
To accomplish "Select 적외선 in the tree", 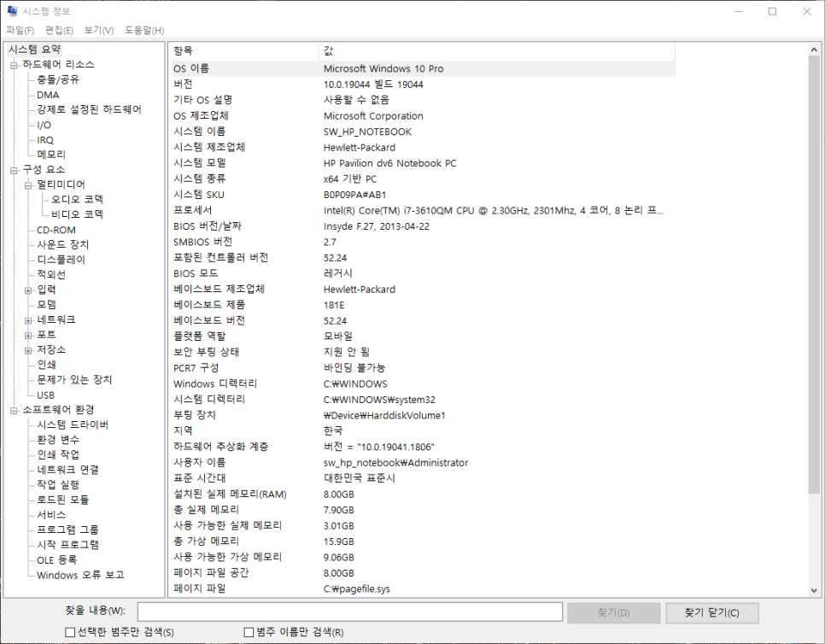I will pyautogui.click(x=51, y=275).
